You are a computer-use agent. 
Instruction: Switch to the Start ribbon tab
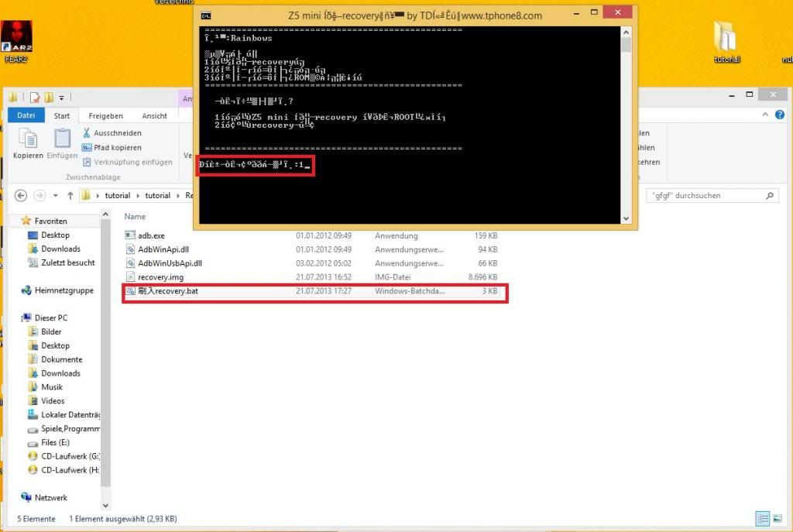62,116
